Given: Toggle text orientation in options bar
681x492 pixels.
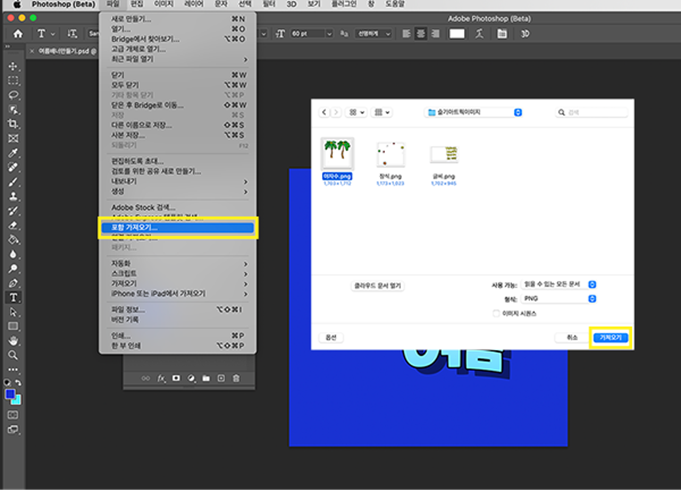Looking at the screenshot, I should (x=72, y=34).
